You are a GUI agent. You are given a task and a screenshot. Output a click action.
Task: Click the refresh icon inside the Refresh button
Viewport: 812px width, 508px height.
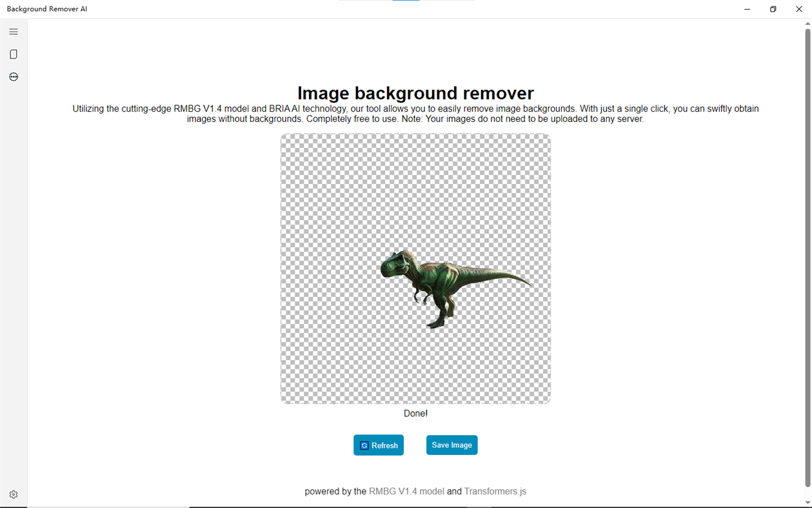(365, 445)
